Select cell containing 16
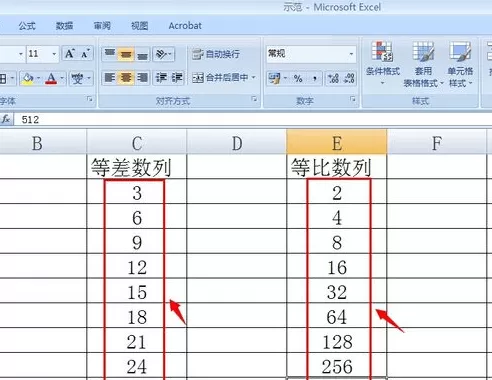This screenshot has height=380, width=492. [337, 266]
